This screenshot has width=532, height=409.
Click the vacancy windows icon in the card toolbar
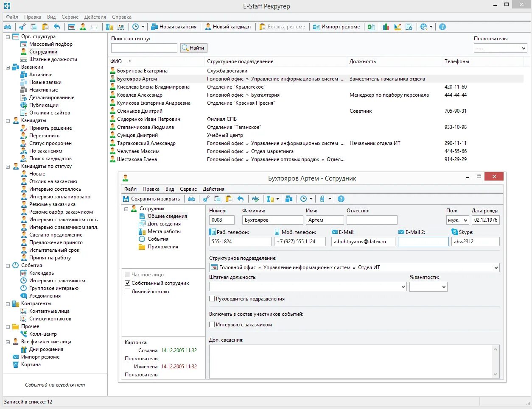point(289,199)
